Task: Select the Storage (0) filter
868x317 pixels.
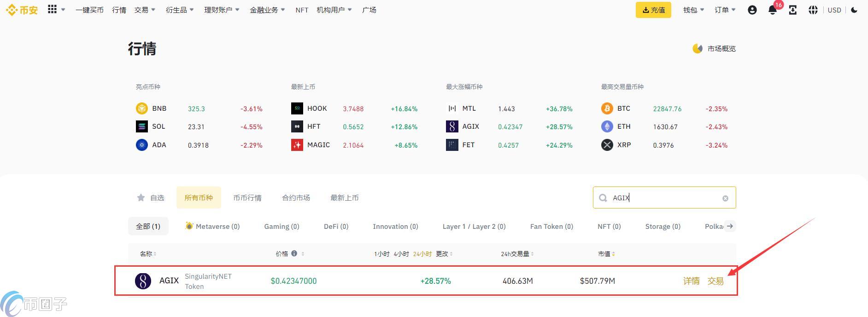Action: click(x=663, y=226)
